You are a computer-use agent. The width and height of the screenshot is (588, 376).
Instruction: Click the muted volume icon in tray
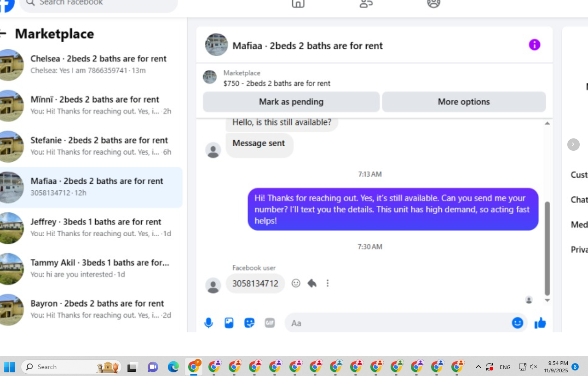tap(534, 367)
